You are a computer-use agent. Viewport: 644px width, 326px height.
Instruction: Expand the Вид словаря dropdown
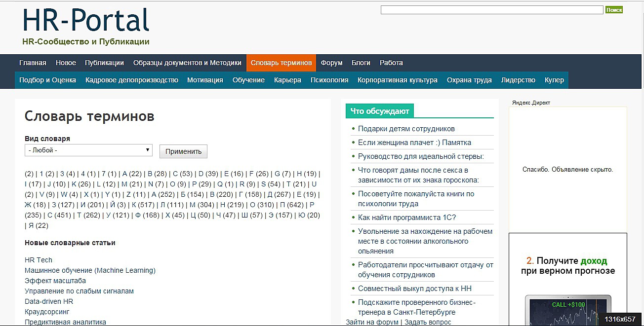click(88, 150)
